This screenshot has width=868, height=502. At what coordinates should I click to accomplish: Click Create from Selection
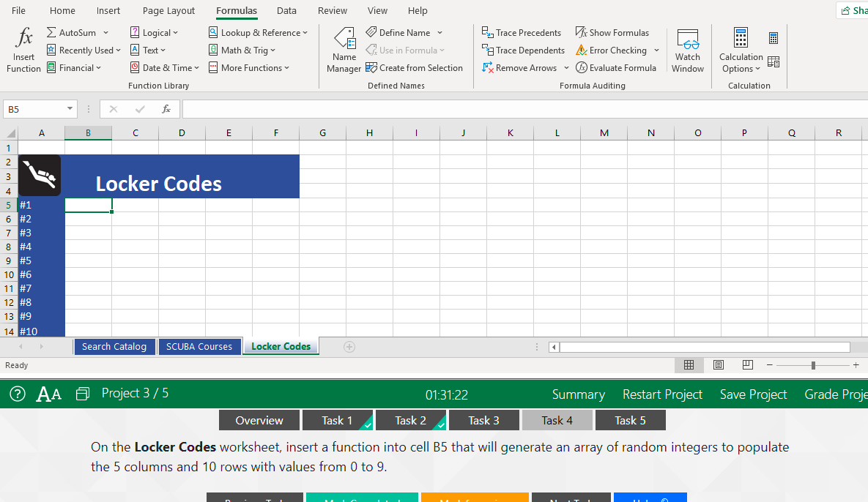(x=415, y=67)
